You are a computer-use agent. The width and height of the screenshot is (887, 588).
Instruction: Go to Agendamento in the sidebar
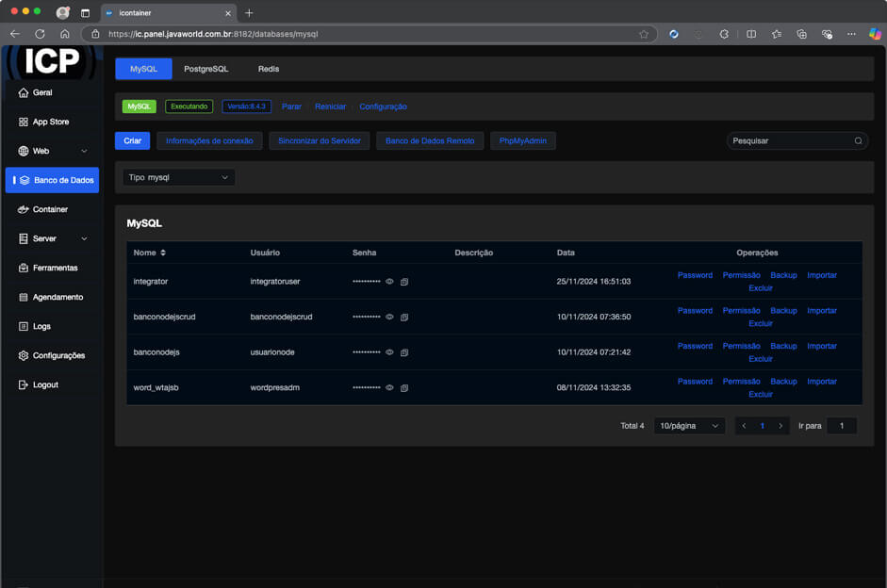click(x=57, y=297)
